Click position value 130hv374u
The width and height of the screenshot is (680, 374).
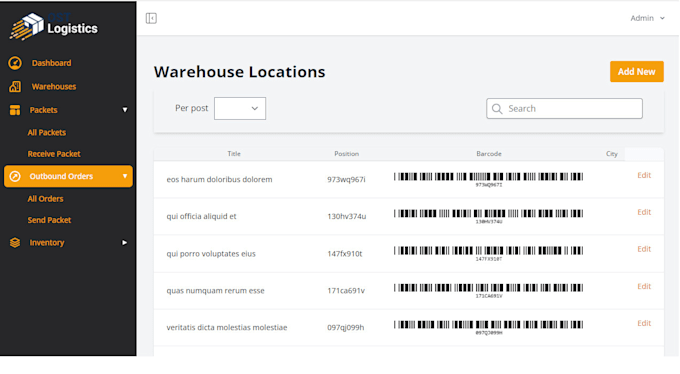(347, 217)
